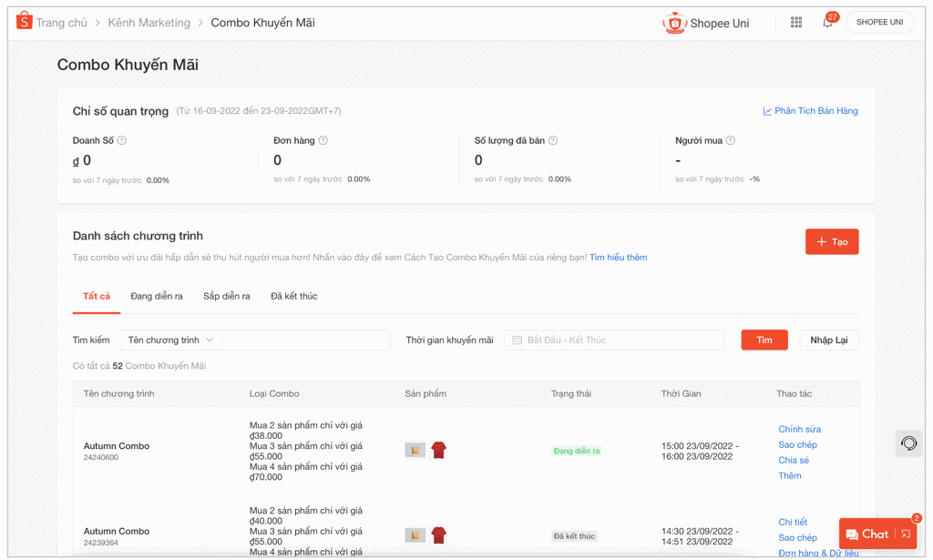Click Sao chép for Autumn Combo 24240600

(798, 444)
